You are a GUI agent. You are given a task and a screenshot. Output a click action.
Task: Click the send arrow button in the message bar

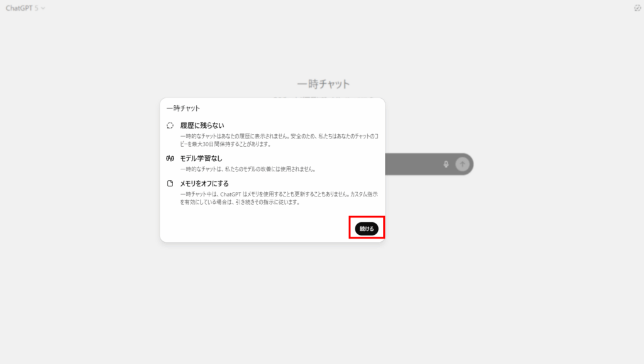462,164
